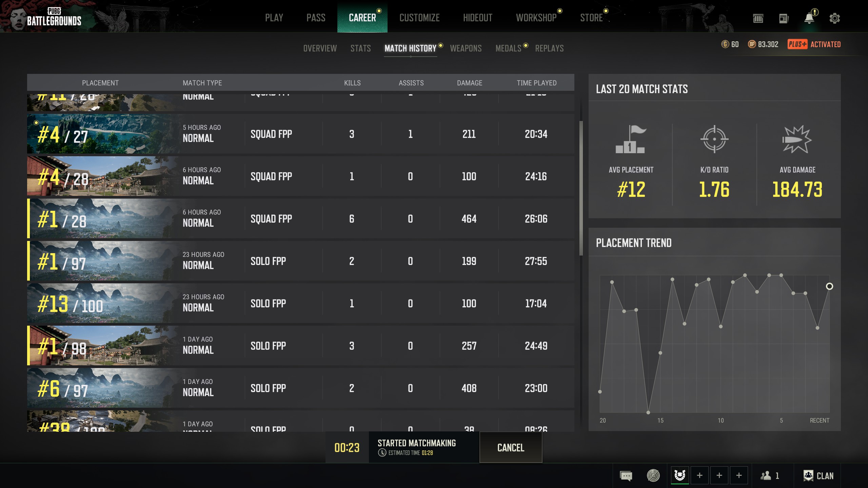Image resolution: width=868 pixels, height=488 pixels.
Task: Open the news page icon
Action: (784, 18)
